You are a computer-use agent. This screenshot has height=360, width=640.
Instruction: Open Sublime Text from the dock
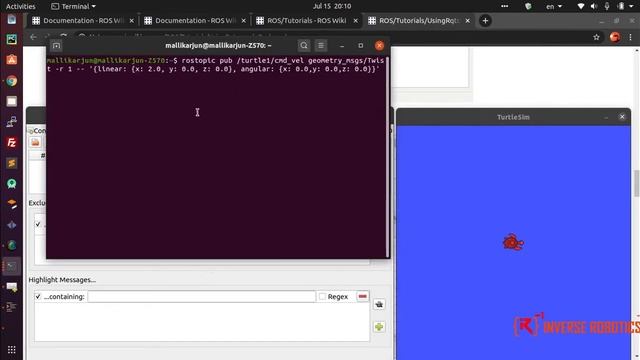[x=11, y=163]
